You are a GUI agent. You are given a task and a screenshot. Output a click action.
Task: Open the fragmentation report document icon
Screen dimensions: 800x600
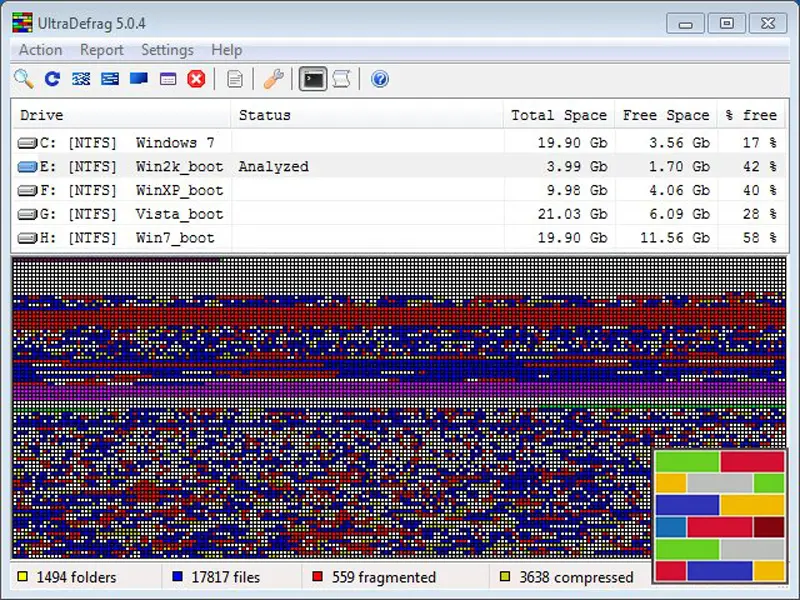point(235,79)
